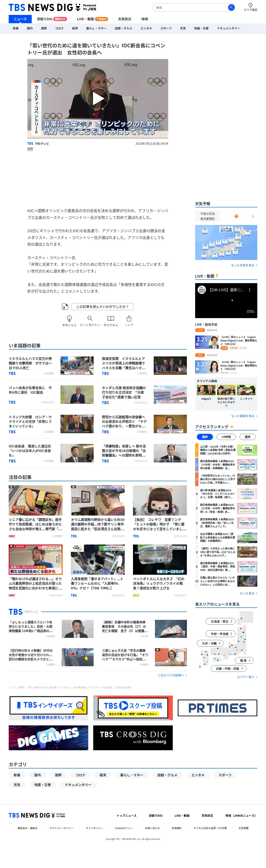Open the TBSインサイダーズ banner
Image resolution: width=266 pixels, height=868 pixels.
pos(48,708)
